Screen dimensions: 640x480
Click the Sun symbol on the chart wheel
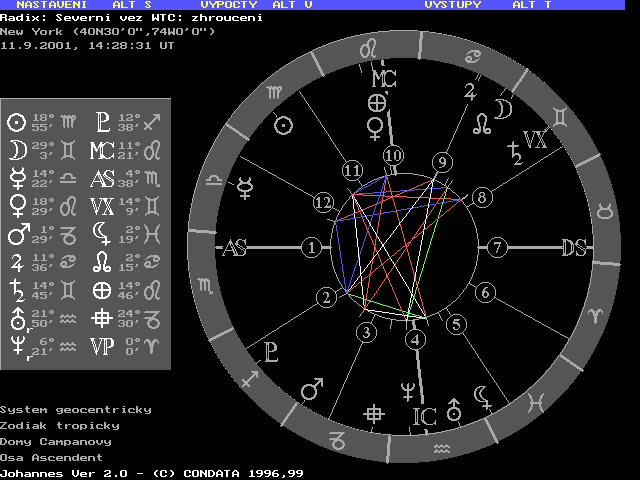click(x=284, y=125)
